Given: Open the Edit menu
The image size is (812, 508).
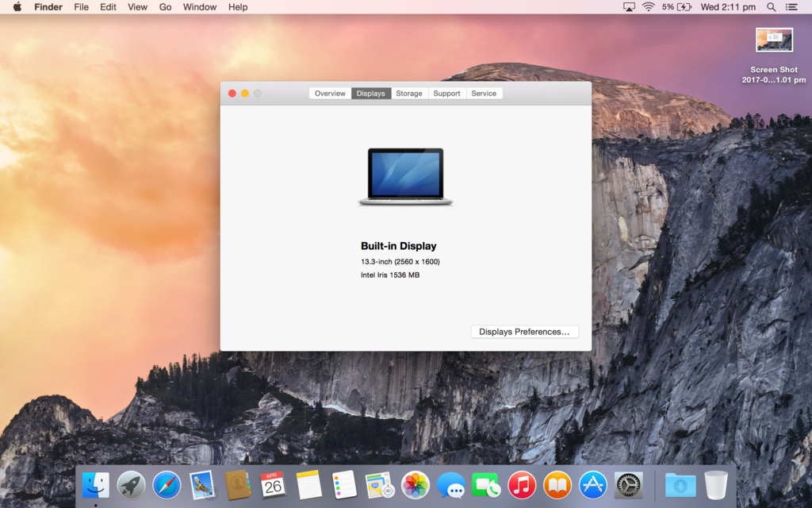Looking at the screenshot, I should (108, 6).
